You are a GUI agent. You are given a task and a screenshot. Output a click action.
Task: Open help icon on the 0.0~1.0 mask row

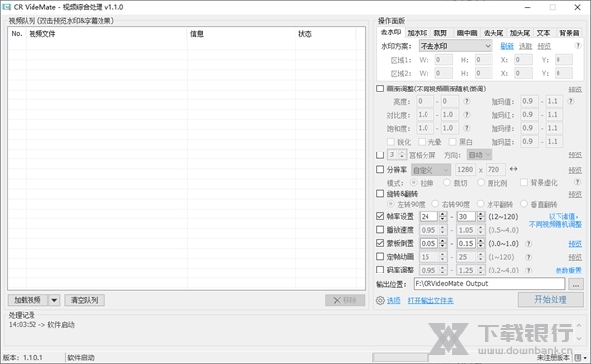(528, 244)
